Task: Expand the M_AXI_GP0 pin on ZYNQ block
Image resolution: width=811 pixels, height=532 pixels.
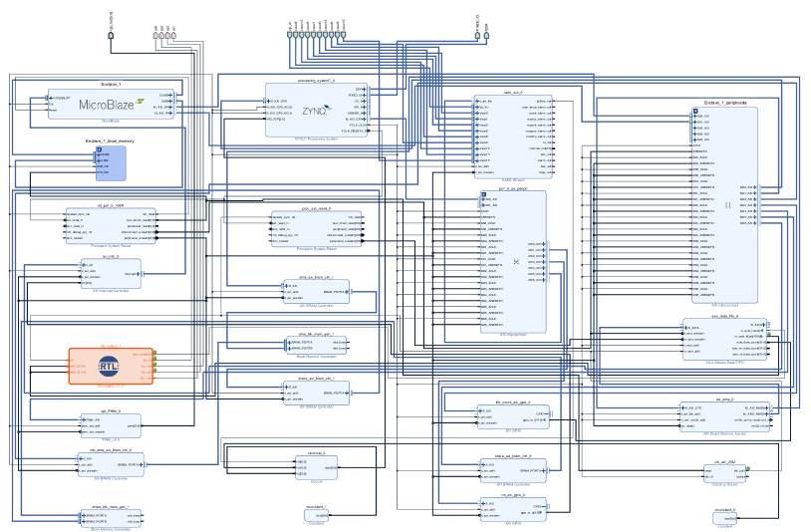Action: tap(364, 119)
